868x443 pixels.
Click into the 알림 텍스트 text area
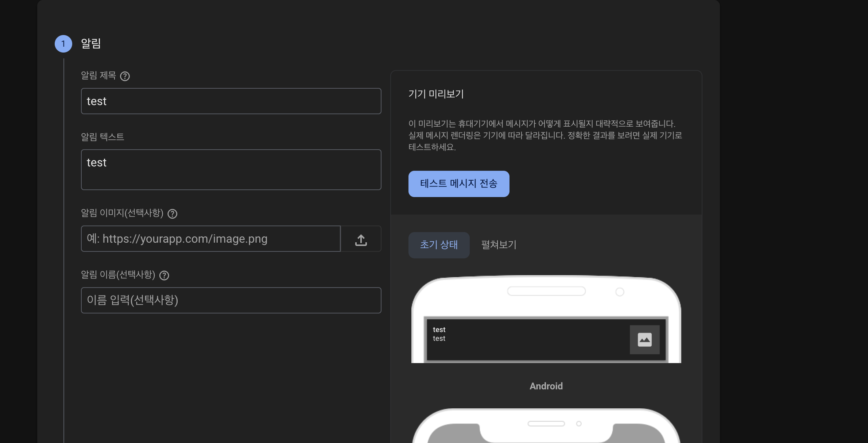click(231, 170)
